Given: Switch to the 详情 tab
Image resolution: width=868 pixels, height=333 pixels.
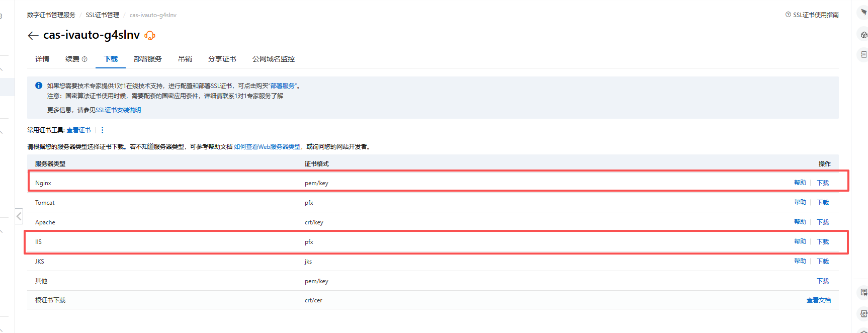Looking at the screenshot, I should (42, 59).
